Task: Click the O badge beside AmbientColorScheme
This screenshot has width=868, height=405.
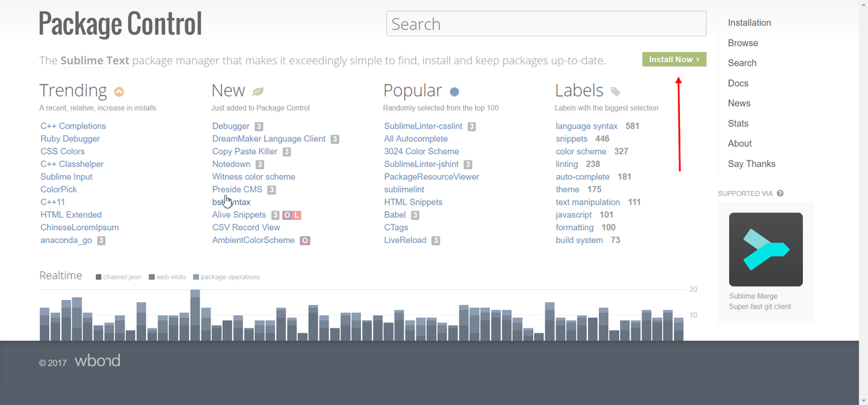Action: pyautogui.click(x=305, y=241)
